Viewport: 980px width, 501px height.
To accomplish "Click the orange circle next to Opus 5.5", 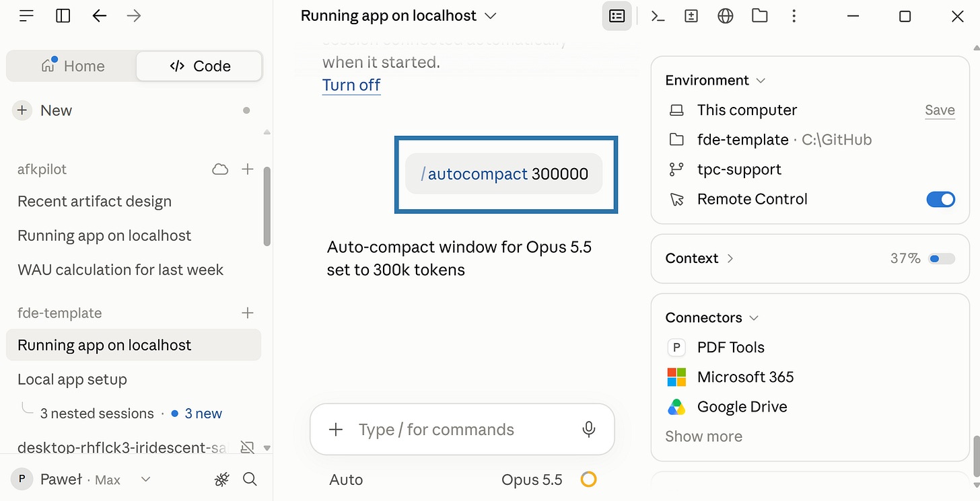I will [x=589, y=479].
